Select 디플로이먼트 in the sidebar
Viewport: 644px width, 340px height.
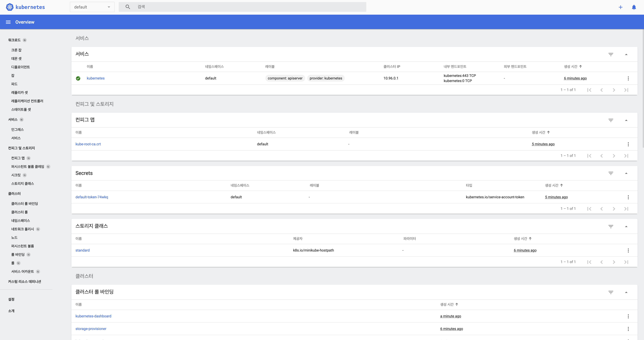point(21,67)
